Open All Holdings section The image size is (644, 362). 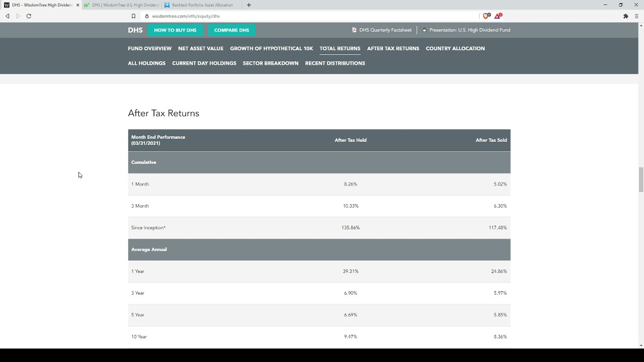(x=146, y=63)
